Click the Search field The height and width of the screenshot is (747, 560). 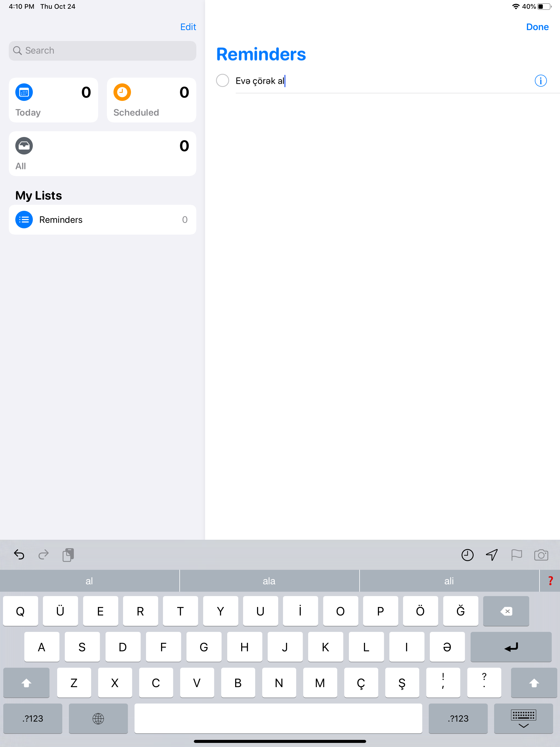click(x=102, y=51)
